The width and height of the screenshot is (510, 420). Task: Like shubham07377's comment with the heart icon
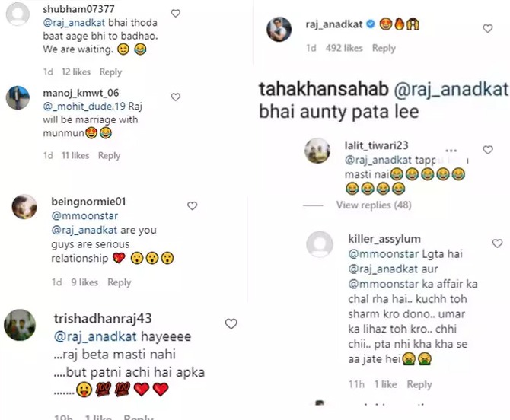[x=176, y=14]
